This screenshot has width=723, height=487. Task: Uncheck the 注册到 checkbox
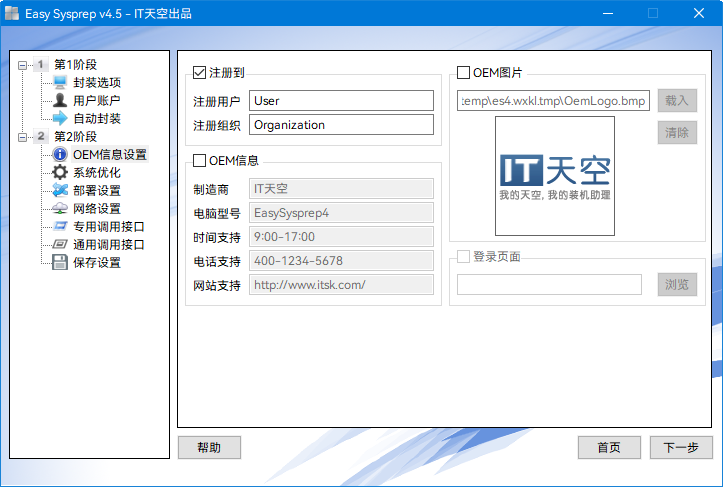[199, 72]
